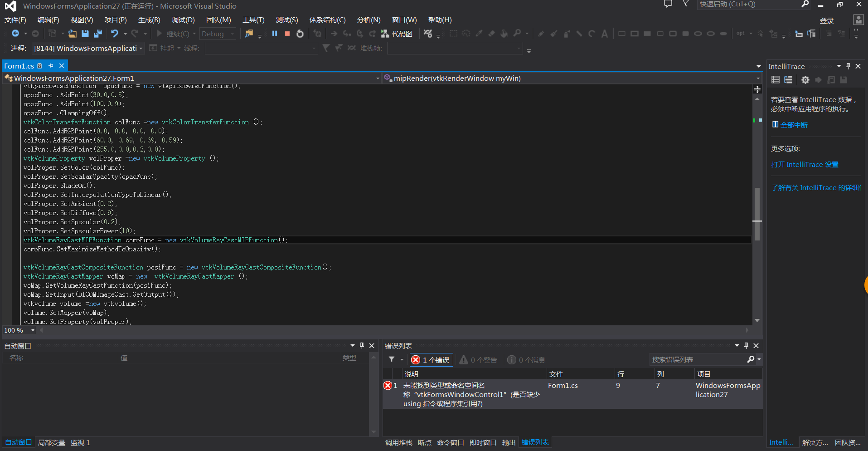The width and height of the screenshot is (868, 451).
Task: Click the account avatar icon
Action: pyautogui.click(x=858, y=20)
